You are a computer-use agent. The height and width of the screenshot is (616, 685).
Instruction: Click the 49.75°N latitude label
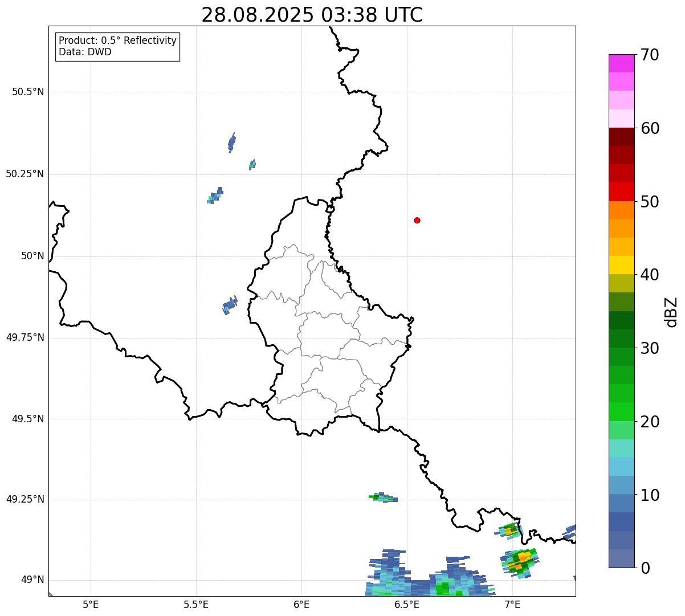tap(25, 337)
